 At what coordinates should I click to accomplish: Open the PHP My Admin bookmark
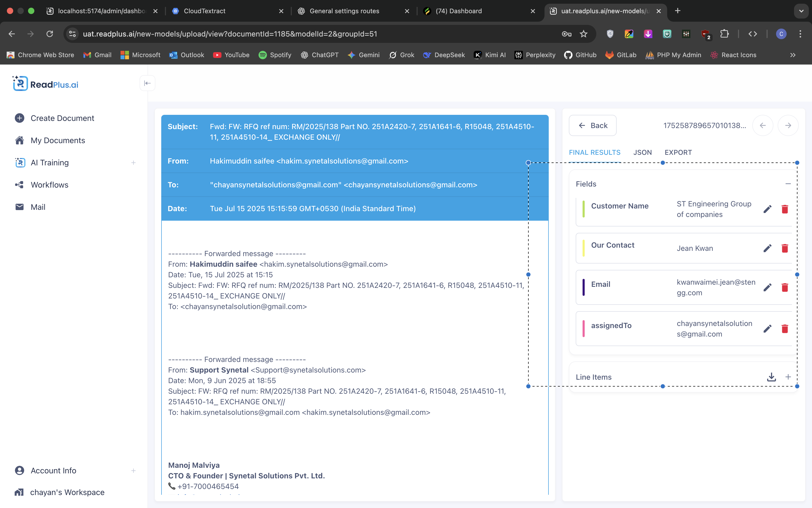pos(673,55)
